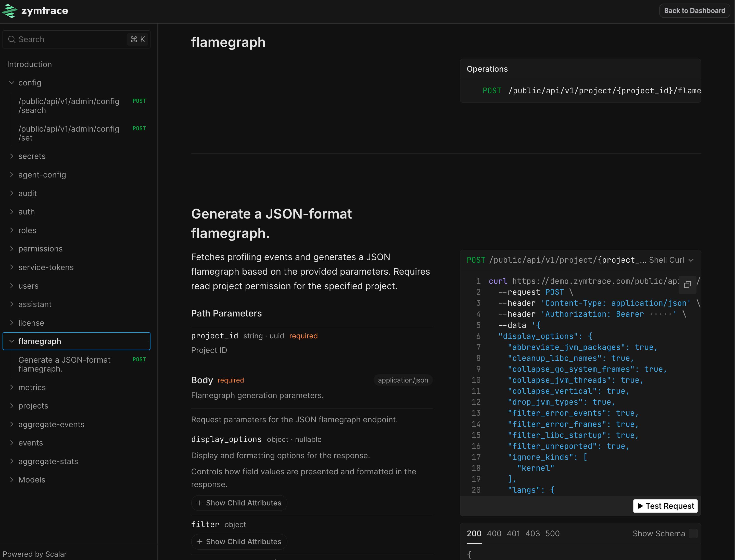The image size is (735, 560).
Task: Expand the service-tokens section
Action: pos(12,267)
